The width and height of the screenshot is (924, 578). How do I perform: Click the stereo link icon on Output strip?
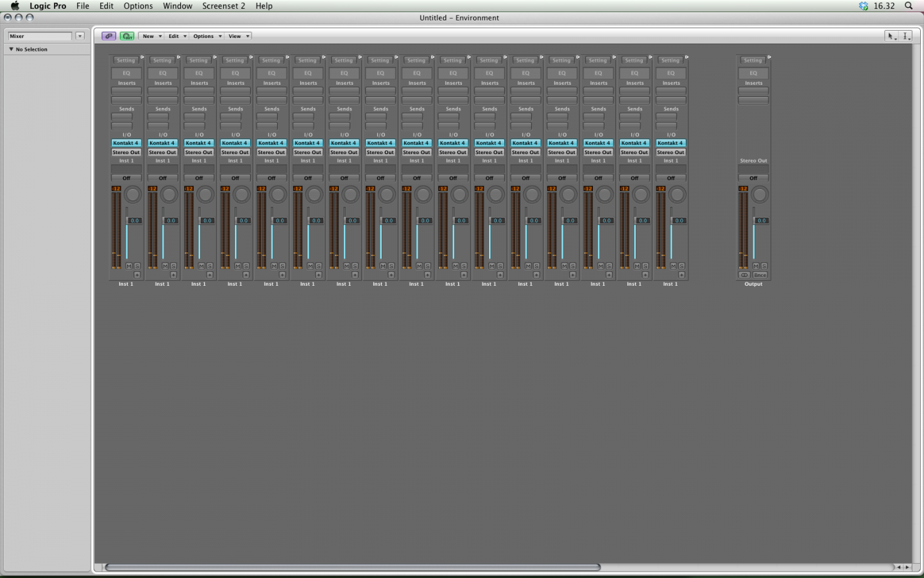click(x=744, y=275)
